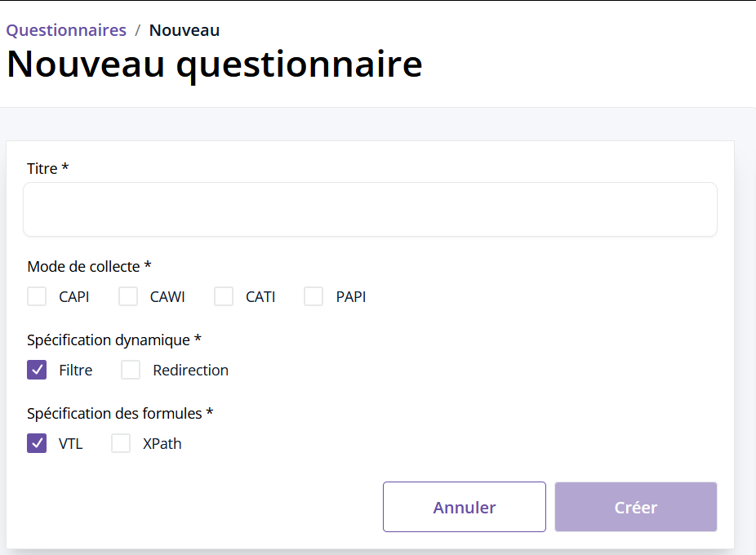Click the 'Nouveau questionnaire' page heading
This screenshot has height=555, width=756.
(214, 64)
